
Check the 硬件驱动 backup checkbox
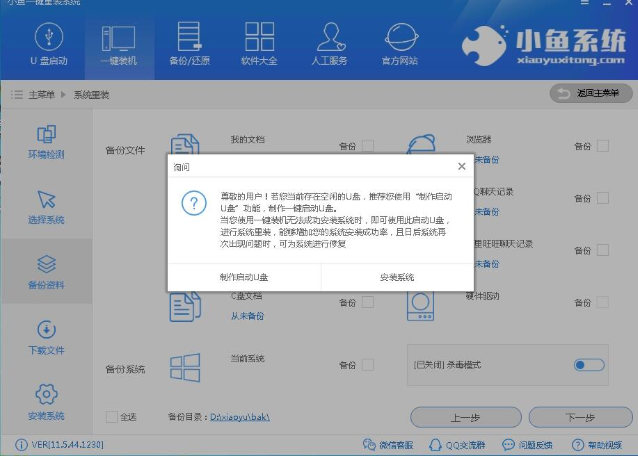click(x=603, y=302)
